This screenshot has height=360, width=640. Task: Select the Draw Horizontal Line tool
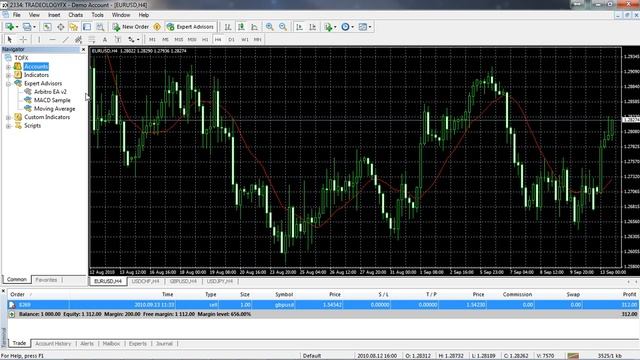coord(52,40)
